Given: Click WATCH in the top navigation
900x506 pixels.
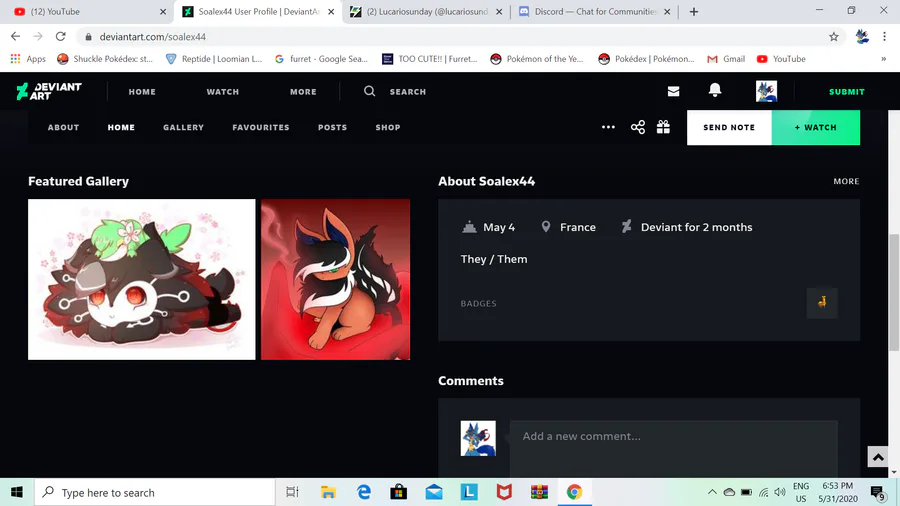Looking at the screenshot, I should pos(223,92).
